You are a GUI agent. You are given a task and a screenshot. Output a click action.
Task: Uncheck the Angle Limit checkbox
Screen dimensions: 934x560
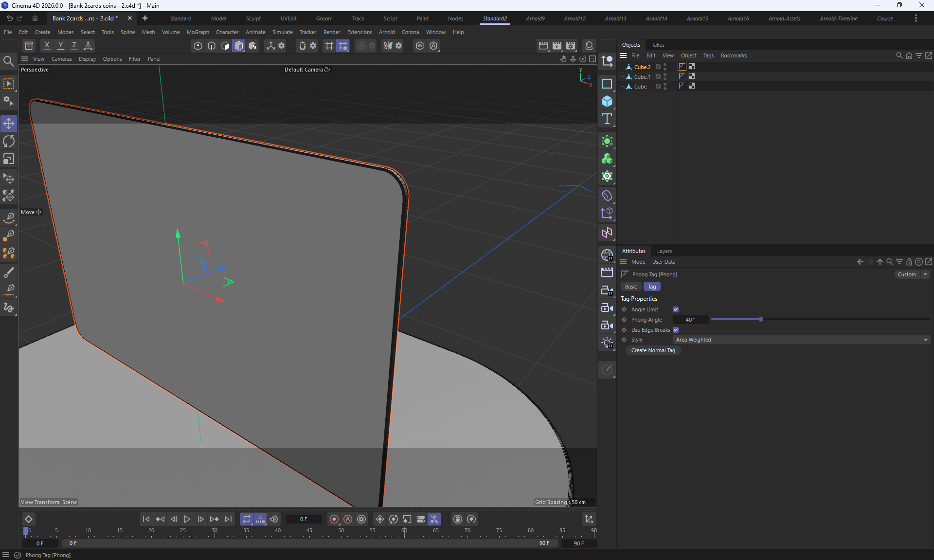676,309
